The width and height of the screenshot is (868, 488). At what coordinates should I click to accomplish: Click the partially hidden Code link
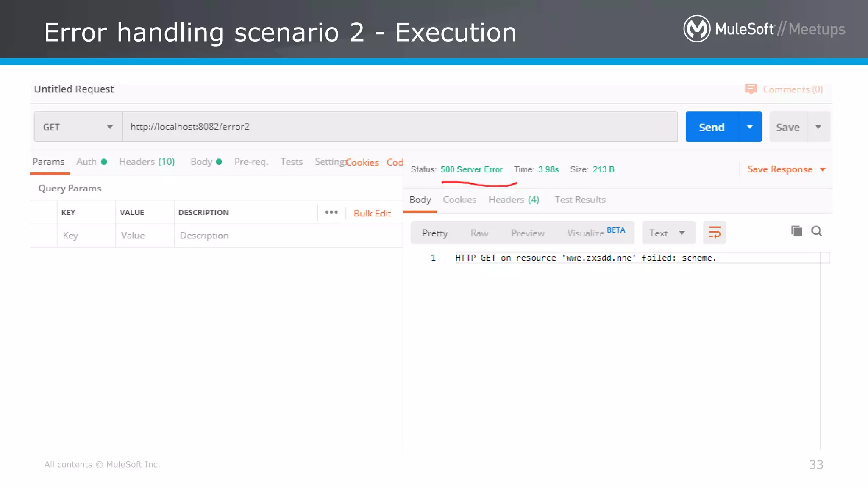395,163
